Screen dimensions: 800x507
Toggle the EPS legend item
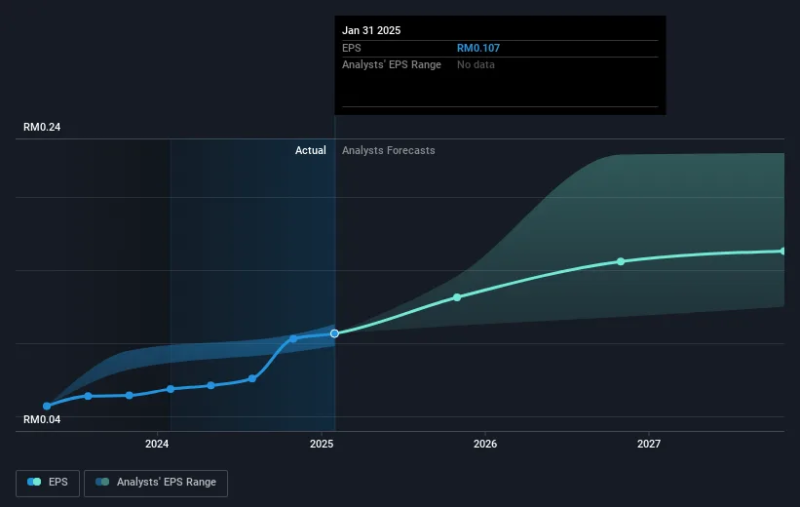click(48, 482)
